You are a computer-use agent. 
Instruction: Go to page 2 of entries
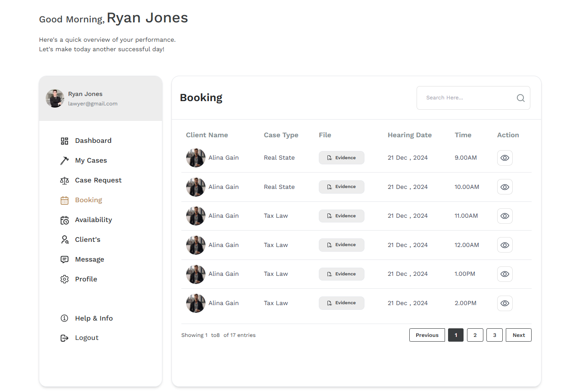pyautogui.click(x=475, y=335)
